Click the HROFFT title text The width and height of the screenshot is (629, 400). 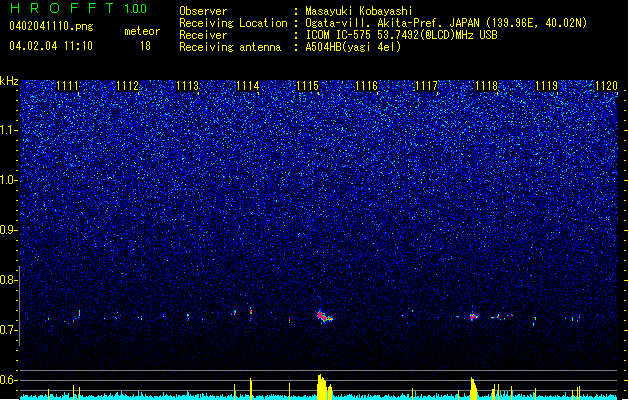(62, 8)
